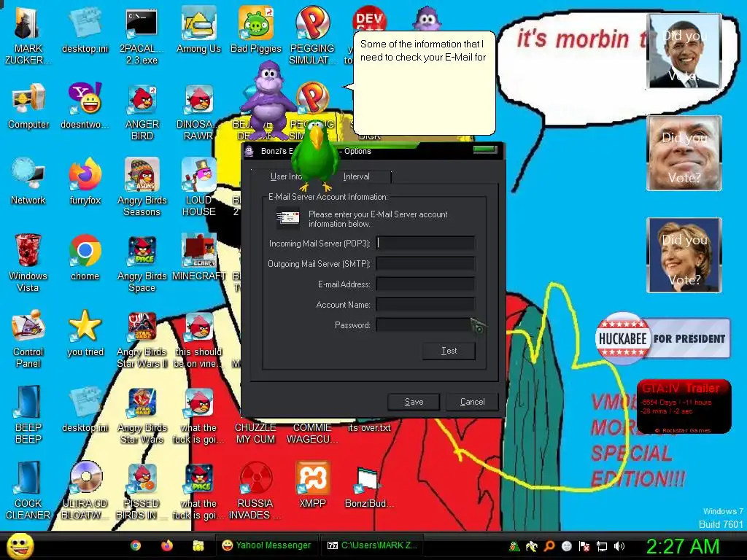Screen dimensions: 747x560
Task: Click the purple BonziBuddy gorilla character
Action: [x=268, y=99]
